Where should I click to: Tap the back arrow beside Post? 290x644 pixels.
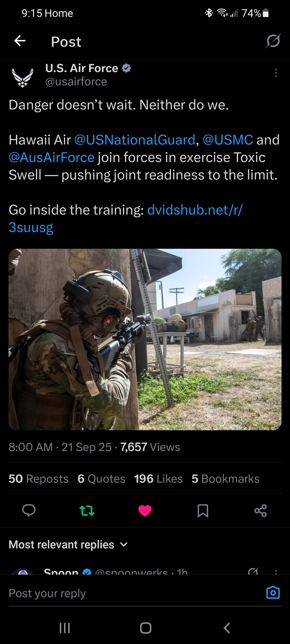[20, 41]
